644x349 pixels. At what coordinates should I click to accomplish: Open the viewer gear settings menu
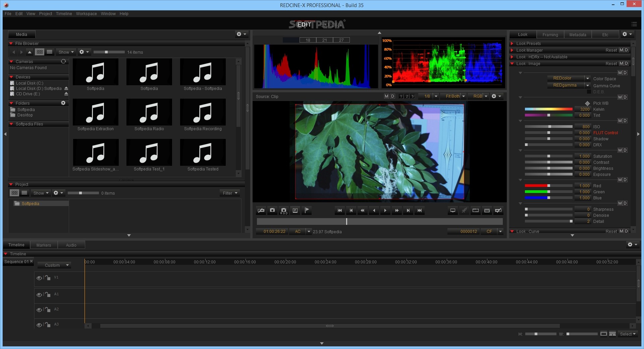(496, 96)
